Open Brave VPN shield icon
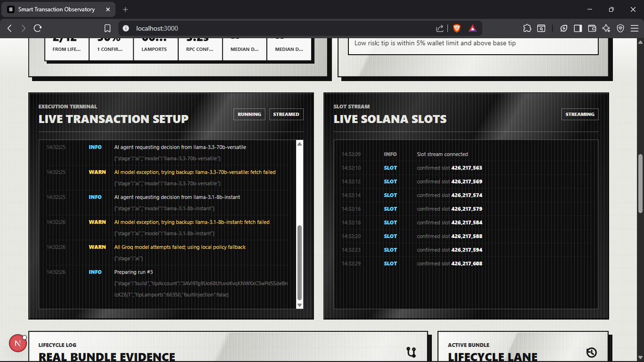This screenshot has height=362, width=644. tap(620, 28)
